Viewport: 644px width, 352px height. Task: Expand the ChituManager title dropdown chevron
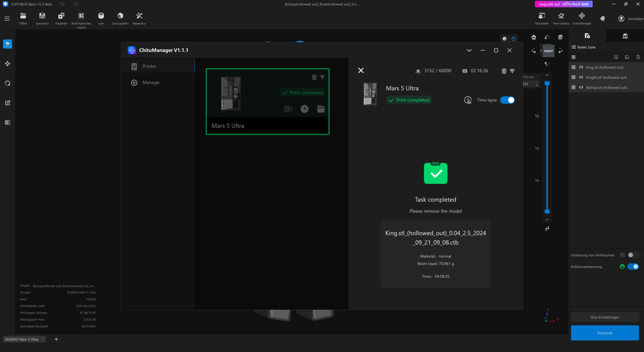point(469,50)
